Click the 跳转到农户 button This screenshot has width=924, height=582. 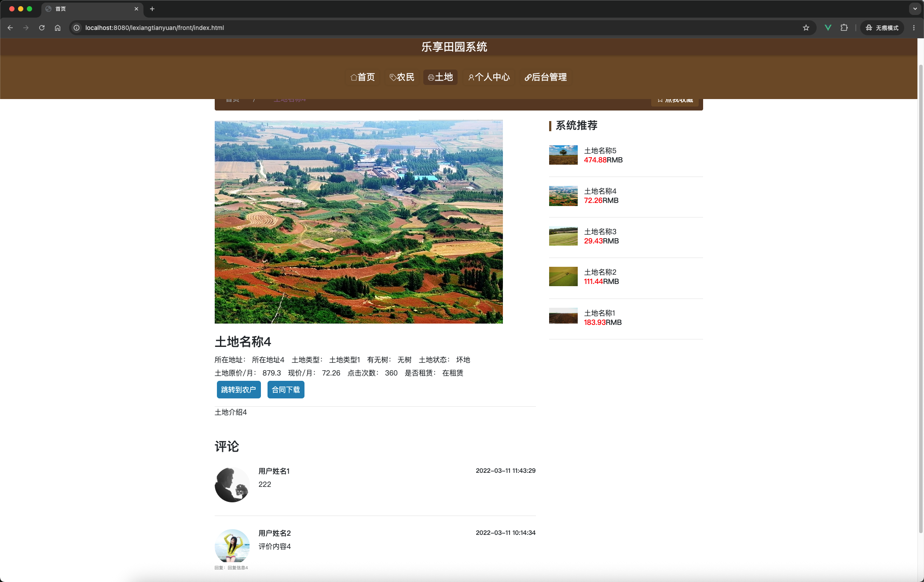click(x=238, y=390)
